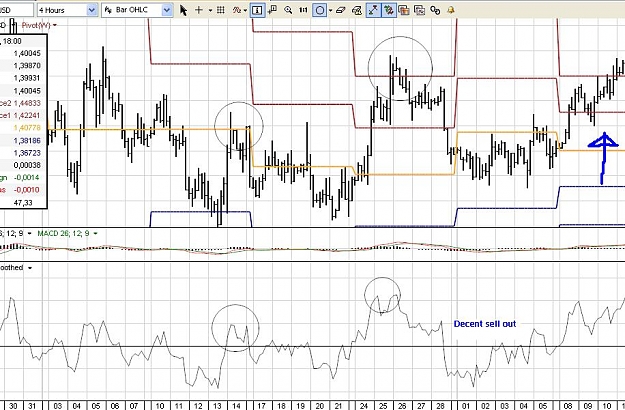
Task: Click the 14 date label on axis
Action: (x=236, y=406)
